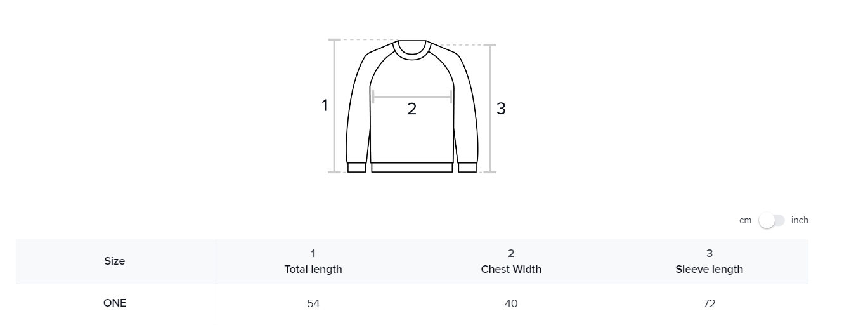The width and height of the screenshot is (868, 330).
Task: Select the 'Chest Width' column header
Action: pyautogui.click(x=511, y=269)
